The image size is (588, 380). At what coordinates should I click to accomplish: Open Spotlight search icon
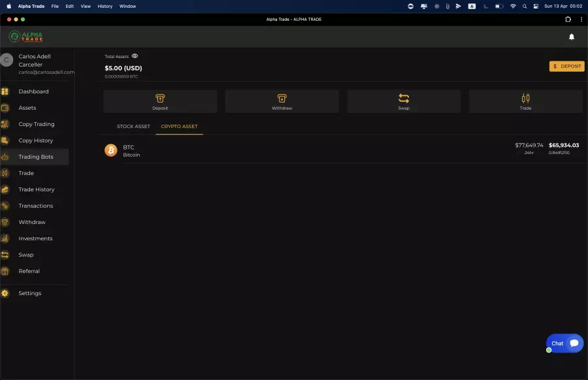click(x=525, y=7)
